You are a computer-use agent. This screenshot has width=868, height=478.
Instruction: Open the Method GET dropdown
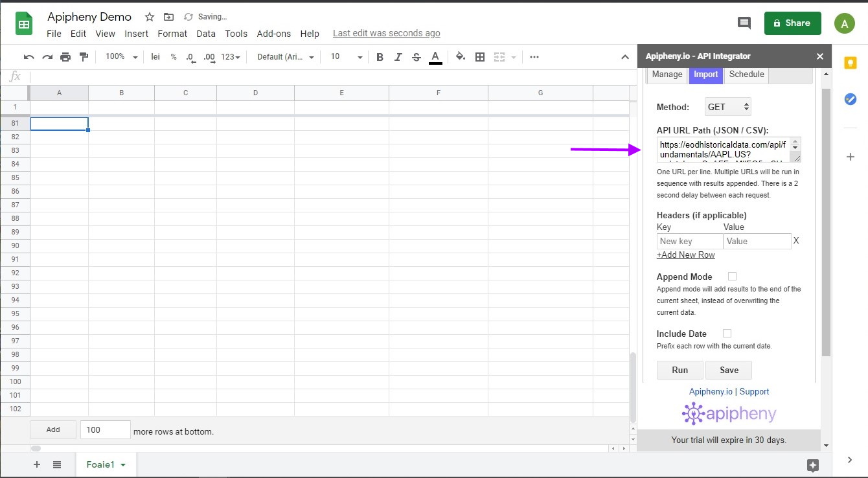[x=727, y=106]
